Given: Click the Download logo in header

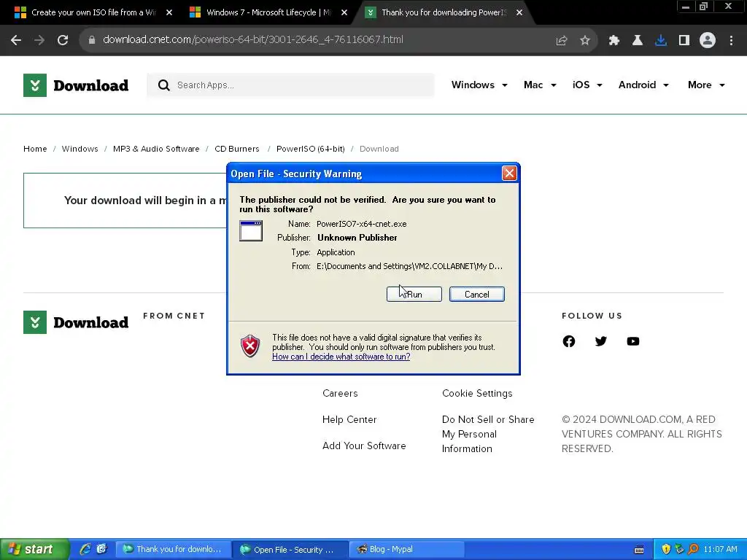Looking at the screenshot, I should click(76, 85).
